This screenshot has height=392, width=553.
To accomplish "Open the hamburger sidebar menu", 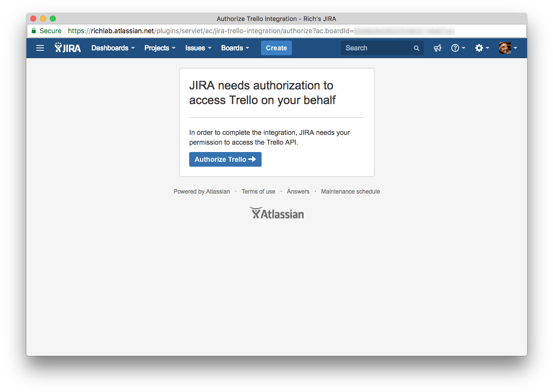I will (40, 48).
